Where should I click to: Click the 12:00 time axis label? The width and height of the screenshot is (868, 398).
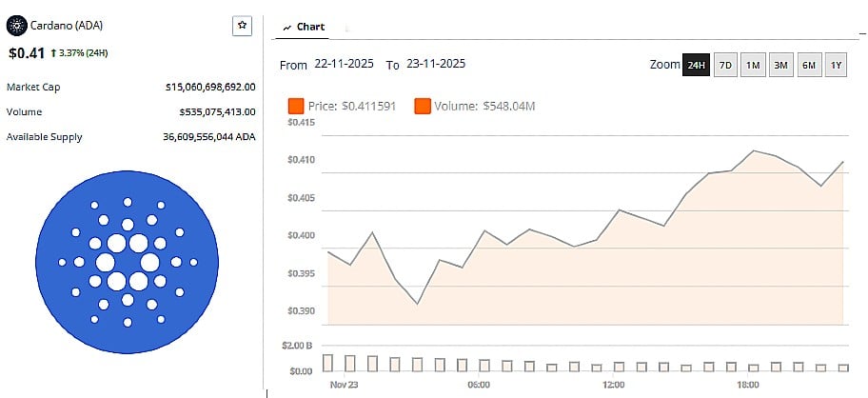[x=613, y=385]
